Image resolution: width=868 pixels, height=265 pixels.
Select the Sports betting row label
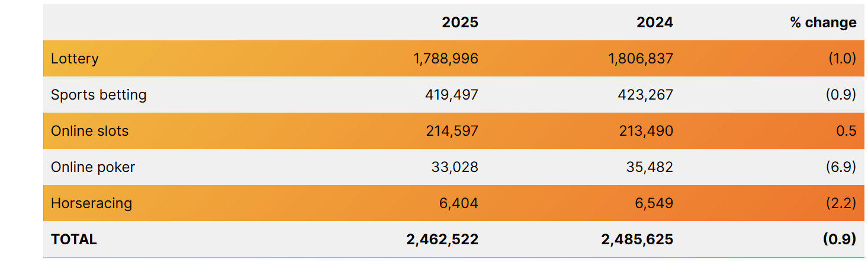click(99, 95)
